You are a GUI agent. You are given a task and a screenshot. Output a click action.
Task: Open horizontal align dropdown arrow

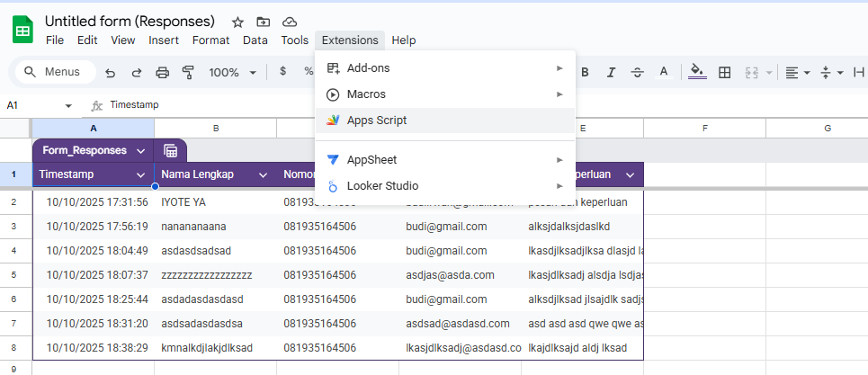tap(807, 73)
